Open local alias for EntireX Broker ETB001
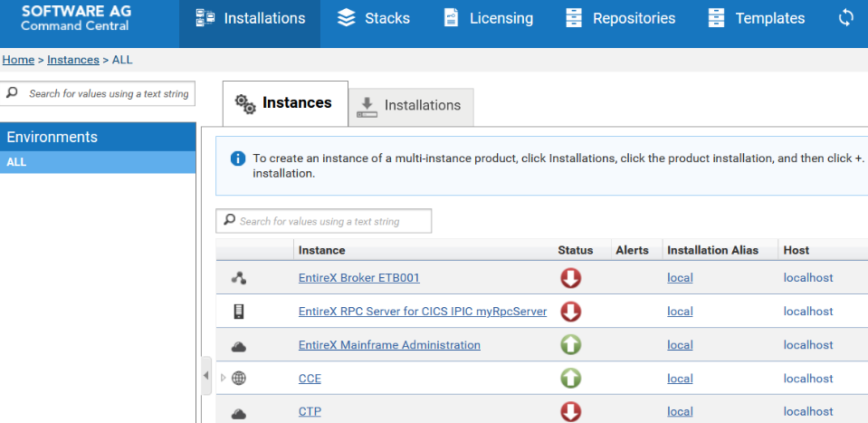 click(680, 278)
